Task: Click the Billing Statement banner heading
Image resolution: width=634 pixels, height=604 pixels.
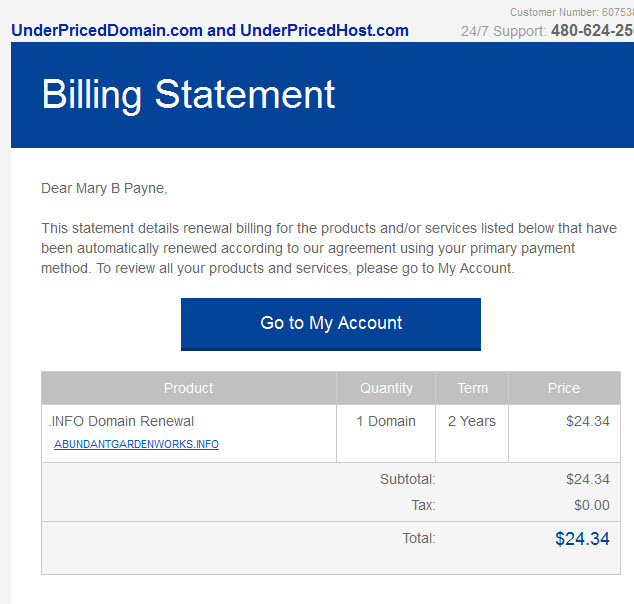Action: pyautogui.click(x=188, y=95)
